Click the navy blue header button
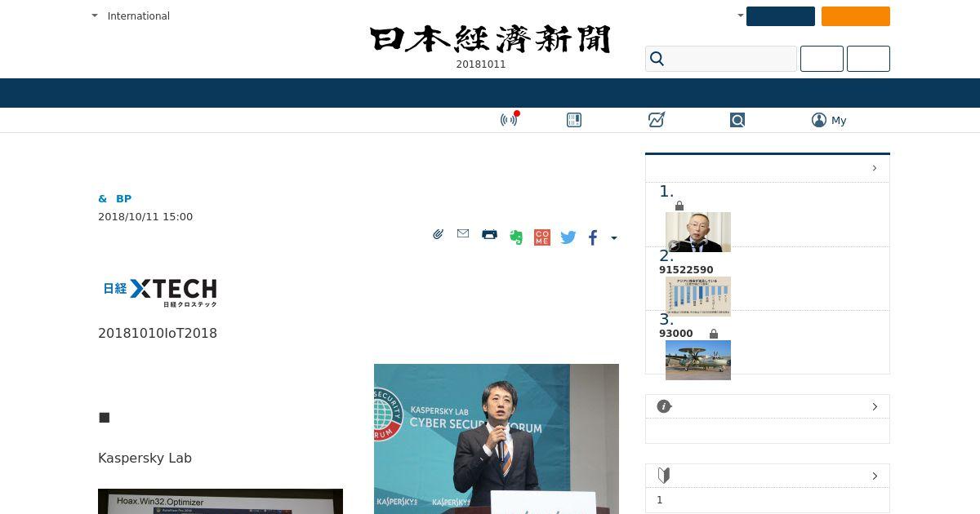Image resolution: width=980 pixels, height=514 pixels. click(781, 16)
